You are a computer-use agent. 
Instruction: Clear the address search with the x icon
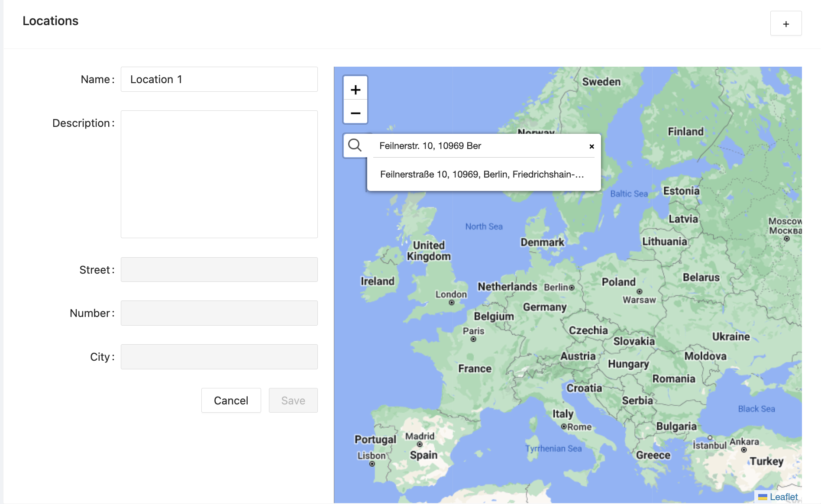tap(592, 146)
